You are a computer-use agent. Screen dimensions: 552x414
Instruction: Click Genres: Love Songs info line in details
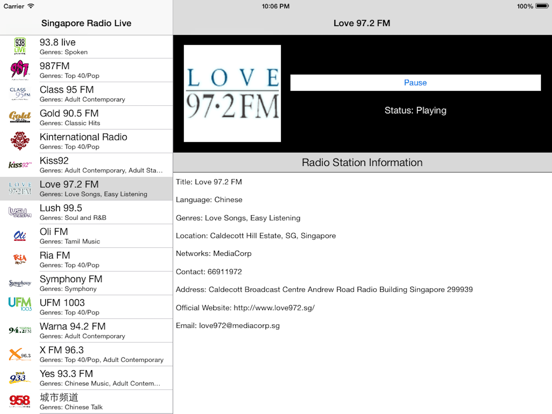tap(238, 218)
